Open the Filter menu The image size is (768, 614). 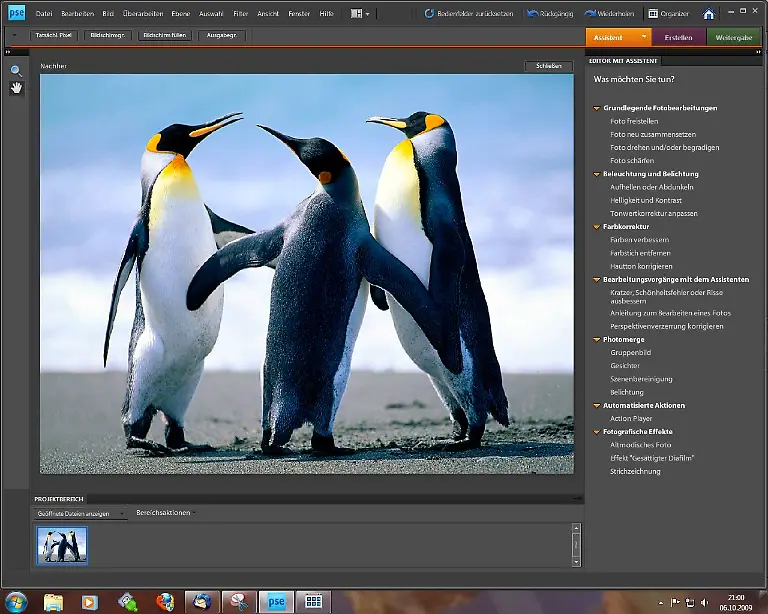240,14
